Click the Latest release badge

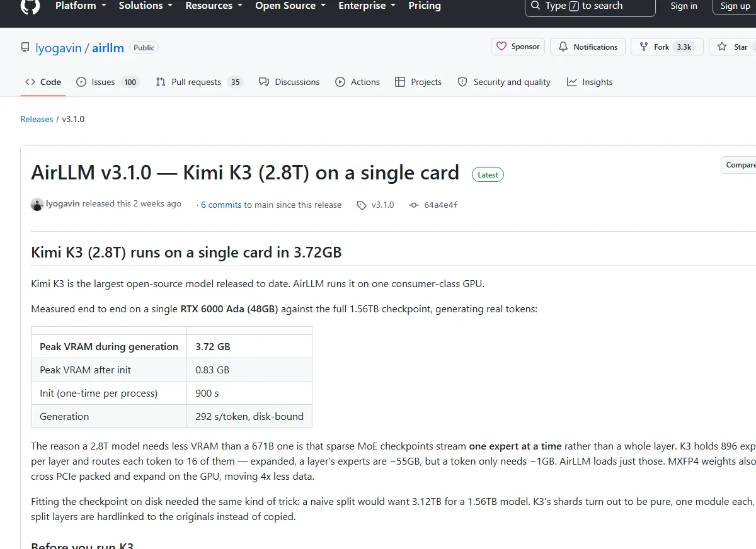[x=488, y=175]
